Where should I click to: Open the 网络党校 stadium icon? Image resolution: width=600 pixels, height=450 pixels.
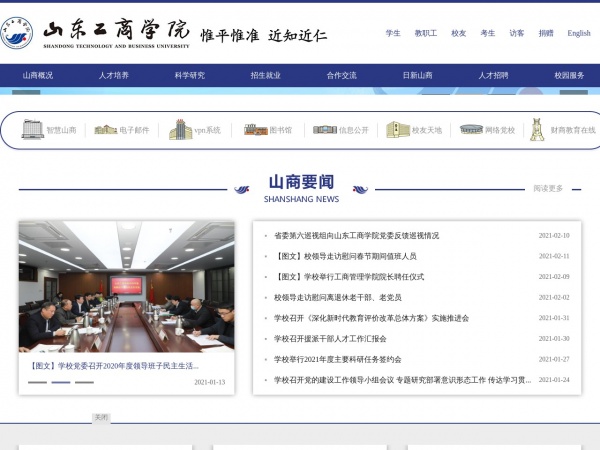pos(471,129)
